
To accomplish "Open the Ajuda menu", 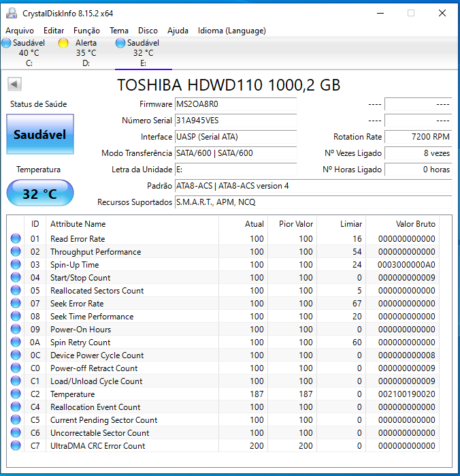I will point(178,31).
